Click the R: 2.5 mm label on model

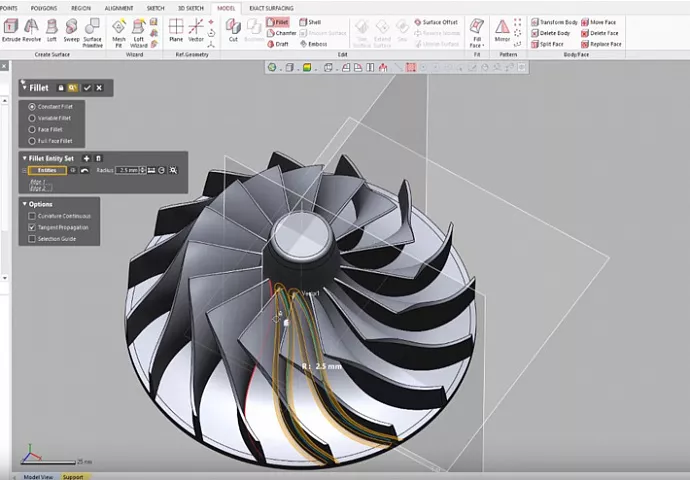[322, 366]
